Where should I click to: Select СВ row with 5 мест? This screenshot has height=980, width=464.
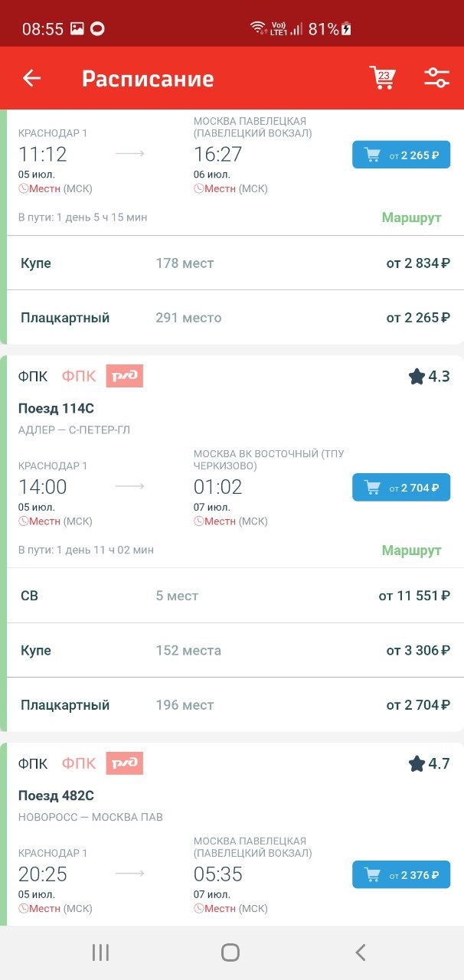pos(234,596)
